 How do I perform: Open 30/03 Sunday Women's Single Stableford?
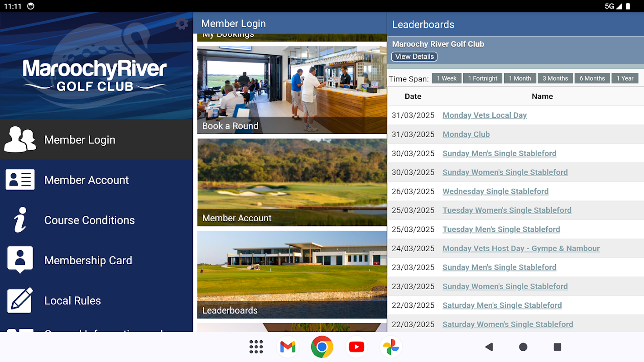click(x=505, y=172)
